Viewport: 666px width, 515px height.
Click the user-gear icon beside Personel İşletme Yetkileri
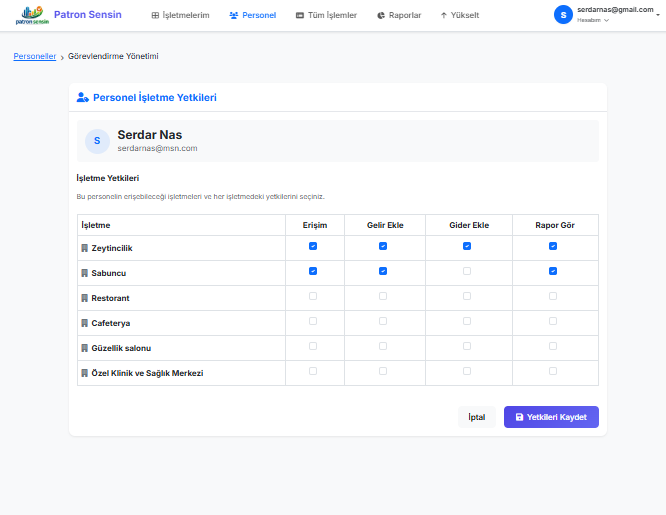[x=82, y=97]
